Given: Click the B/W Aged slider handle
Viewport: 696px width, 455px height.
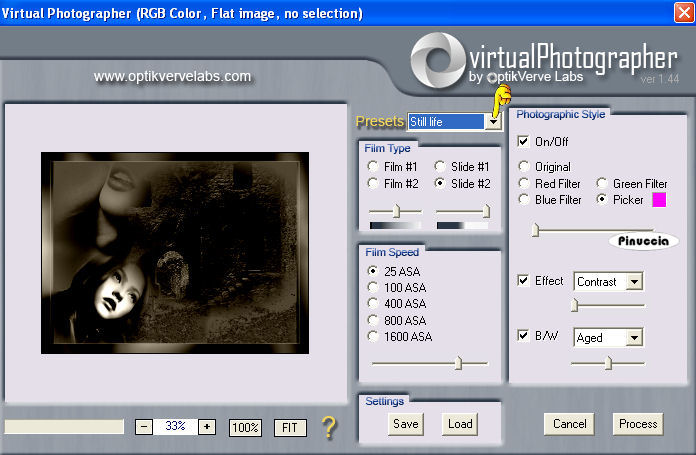Looking at the screenshot, I should point(609,363).
